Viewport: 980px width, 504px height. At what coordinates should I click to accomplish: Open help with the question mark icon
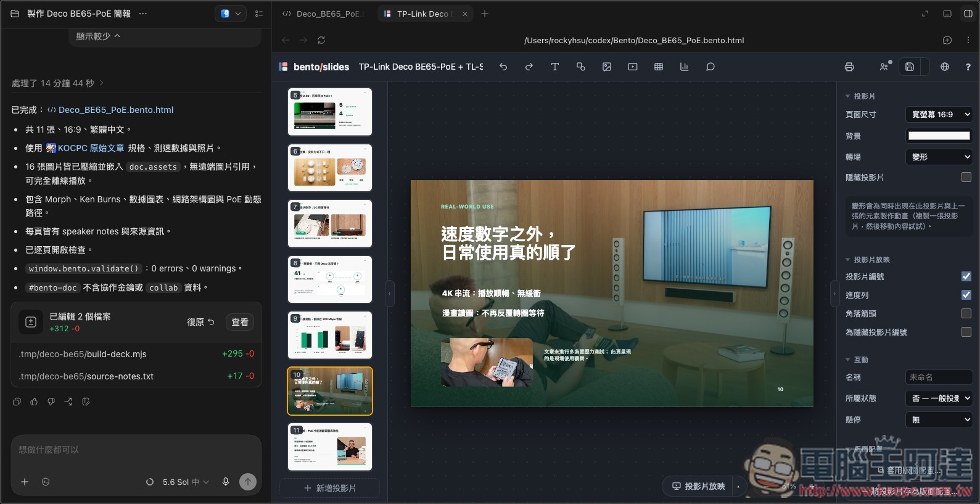coord(968,67)
